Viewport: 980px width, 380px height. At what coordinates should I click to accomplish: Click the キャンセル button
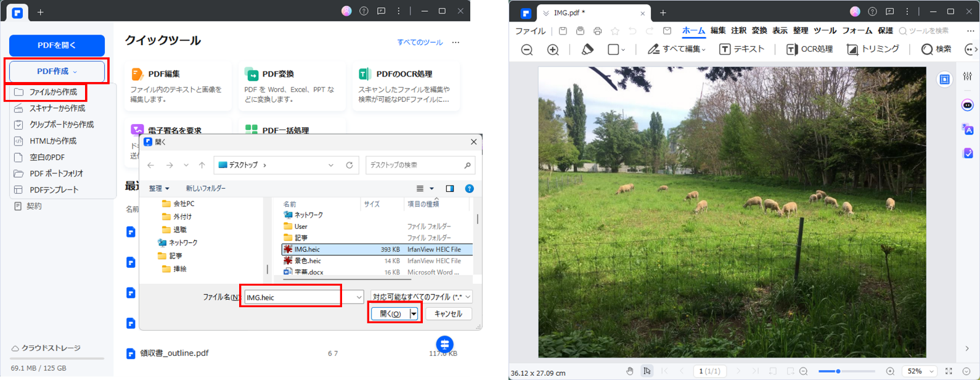(448, 314)
